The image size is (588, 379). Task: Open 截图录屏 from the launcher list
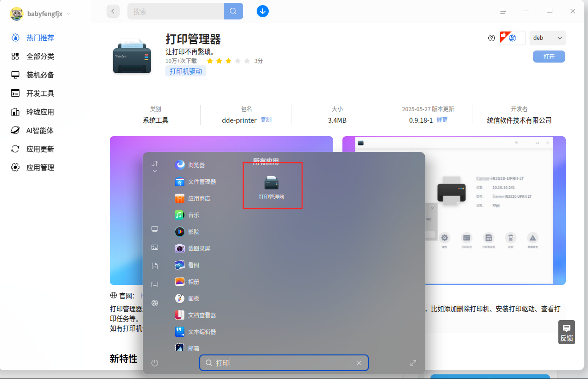(x=193, y=248)
